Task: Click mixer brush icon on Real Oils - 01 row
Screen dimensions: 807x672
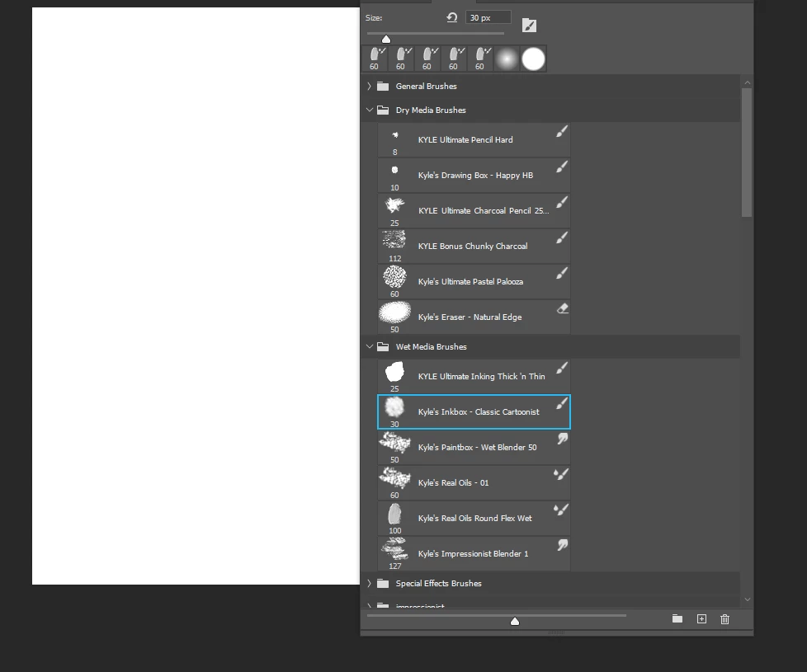Action: coord(561,474)
